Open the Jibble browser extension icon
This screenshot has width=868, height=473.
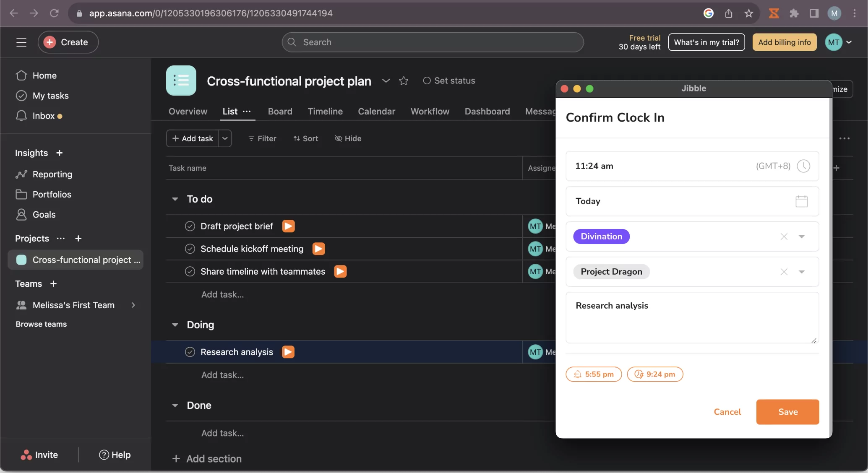[x=774, y=13]
